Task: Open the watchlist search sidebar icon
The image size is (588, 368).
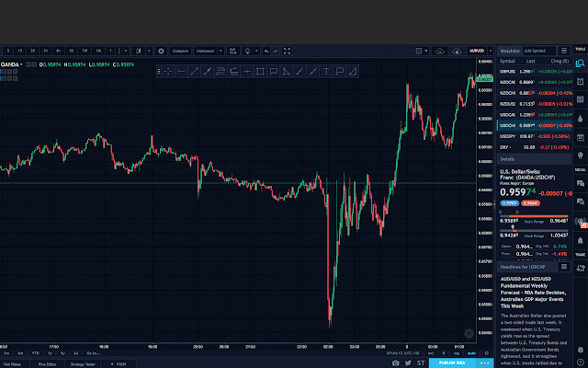Action: (580, 63)
